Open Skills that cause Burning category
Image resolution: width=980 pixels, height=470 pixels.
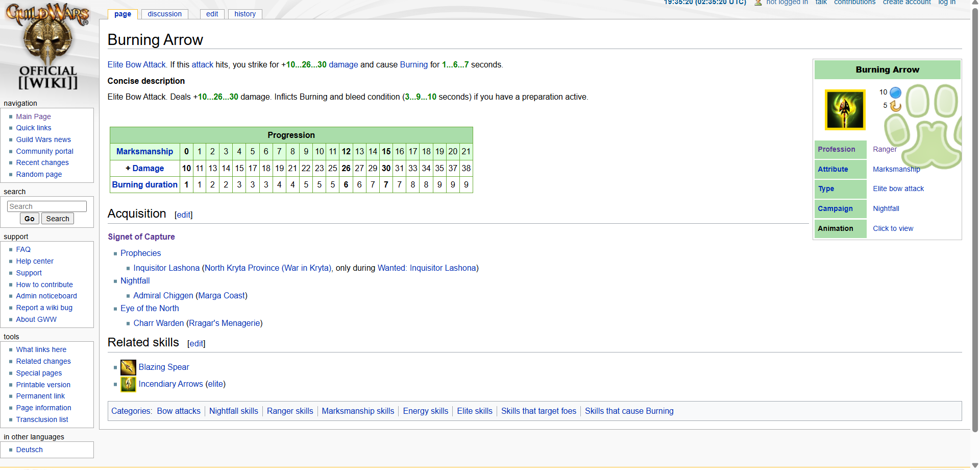point(629,411)
